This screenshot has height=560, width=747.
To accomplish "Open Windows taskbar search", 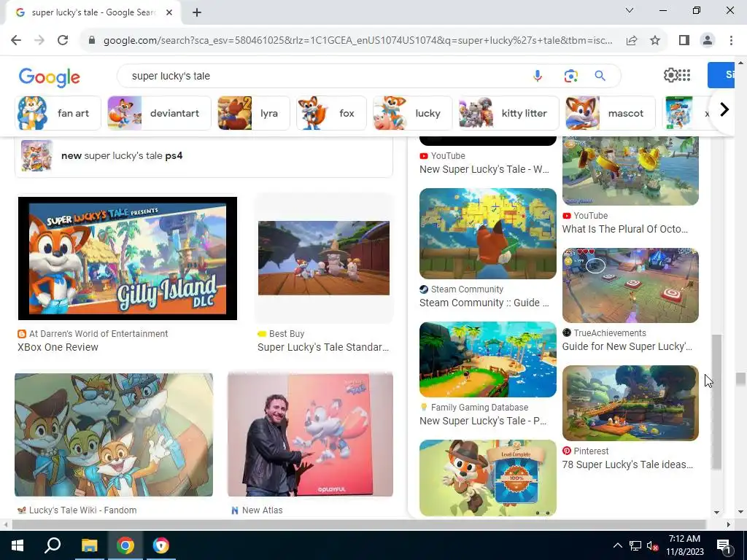I will click(x=53, y=545).
